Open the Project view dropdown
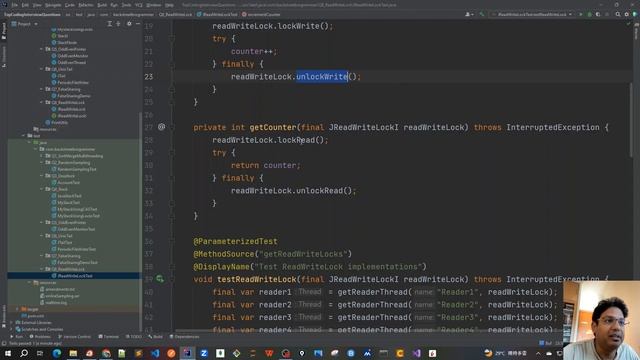This screenshot has width=640, height=360. 24,24
